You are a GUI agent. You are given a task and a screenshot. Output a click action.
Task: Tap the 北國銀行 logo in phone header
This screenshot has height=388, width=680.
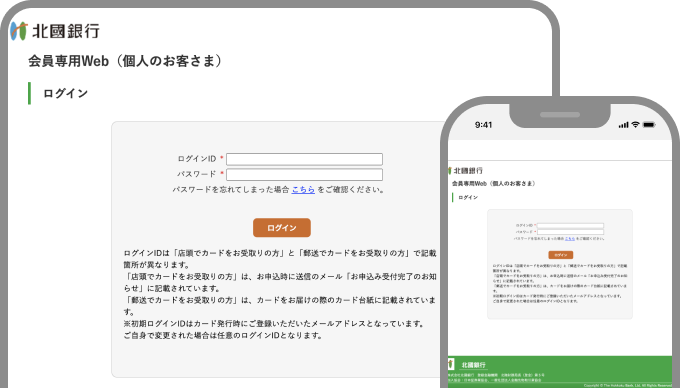pyautogui.click(x=465, y=170)
